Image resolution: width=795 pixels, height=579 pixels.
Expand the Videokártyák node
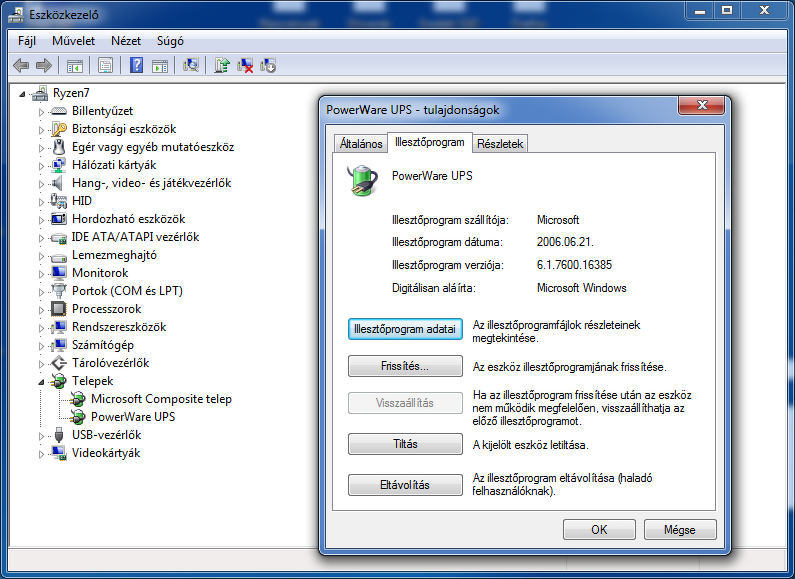click(x=41, y=454)
